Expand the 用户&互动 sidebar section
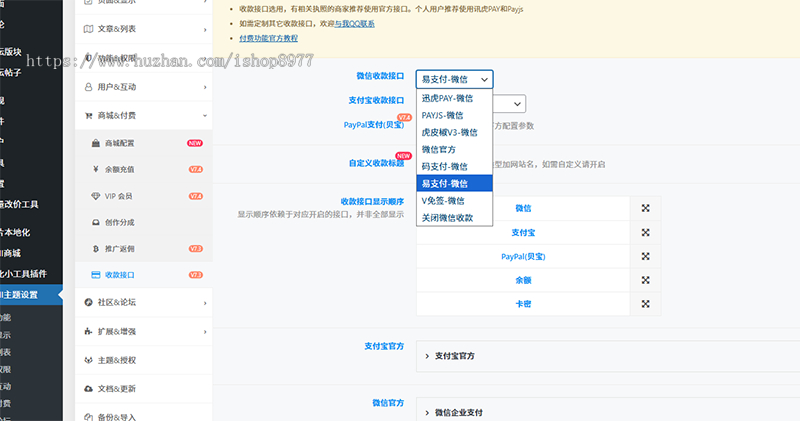 [143, 87]
